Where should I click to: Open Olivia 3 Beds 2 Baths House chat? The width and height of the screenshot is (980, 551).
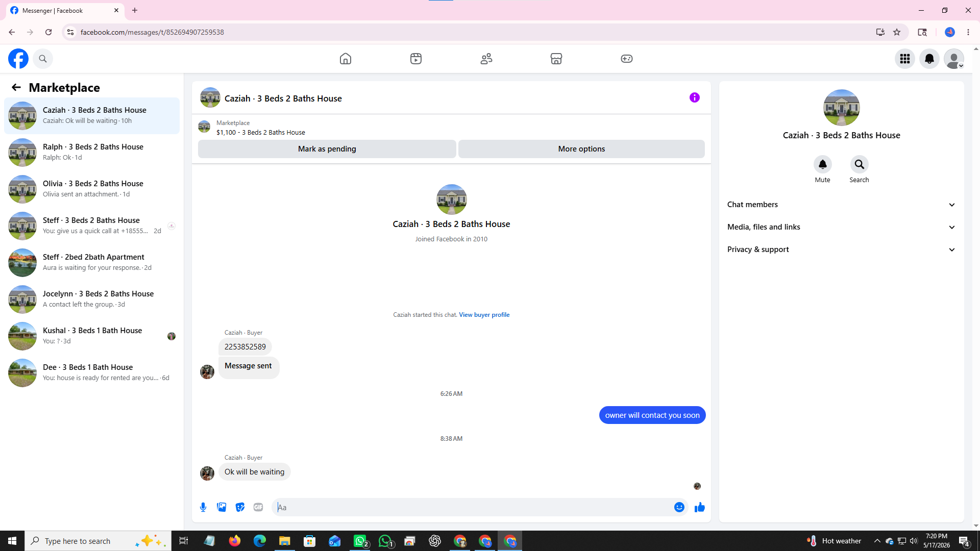pos(92,189)
